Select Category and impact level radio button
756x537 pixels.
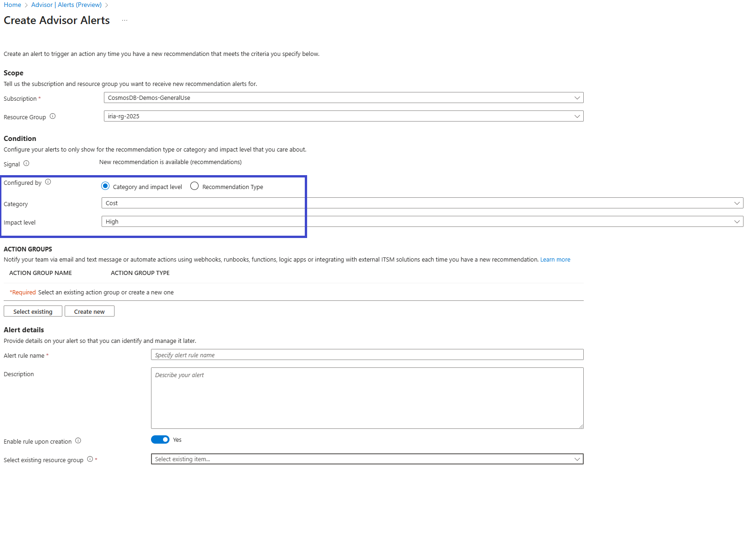[x=105, y=186]
